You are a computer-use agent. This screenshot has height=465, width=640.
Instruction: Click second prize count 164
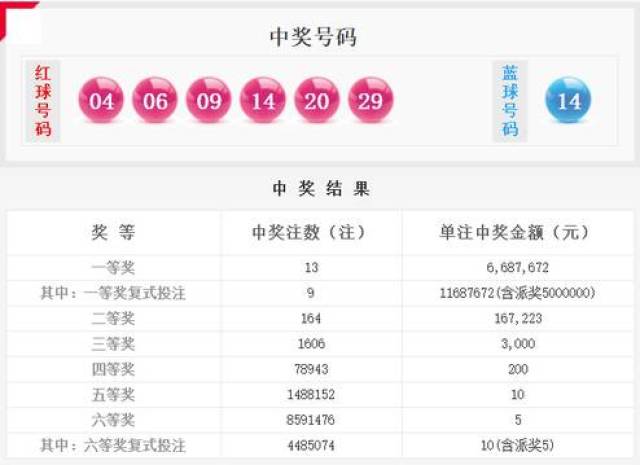(311, 318)
